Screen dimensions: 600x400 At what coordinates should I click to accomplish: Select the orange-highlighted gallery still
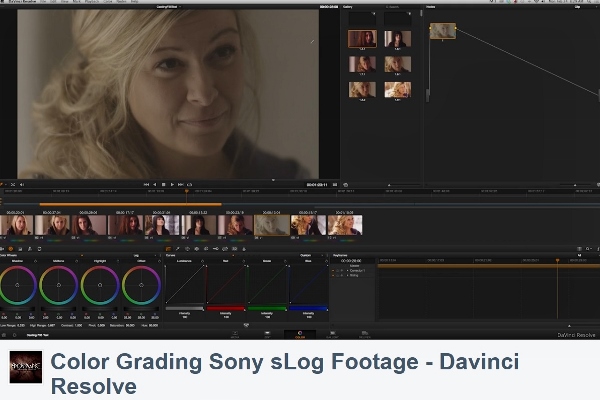[362, 39]
